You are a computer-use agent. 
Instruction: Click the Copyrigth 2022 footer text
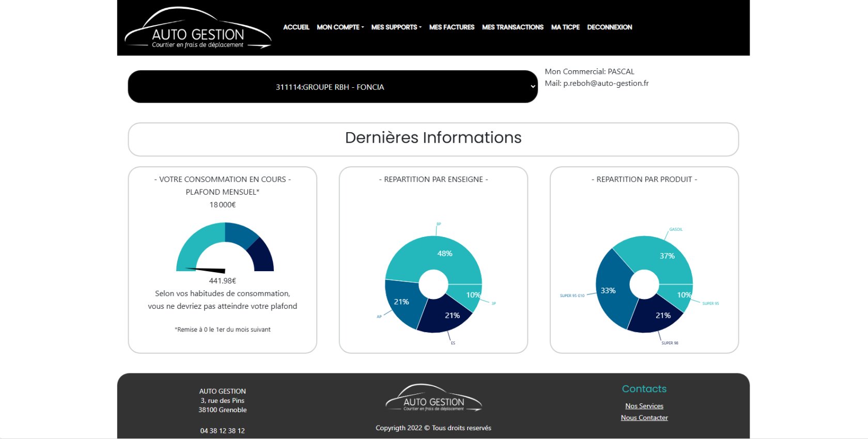433,428
